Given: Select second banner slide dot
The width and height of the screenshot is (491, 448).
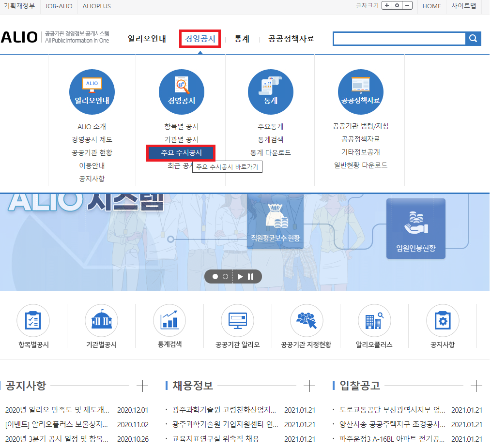Looking at the screenshot, I should click(226, 277).
